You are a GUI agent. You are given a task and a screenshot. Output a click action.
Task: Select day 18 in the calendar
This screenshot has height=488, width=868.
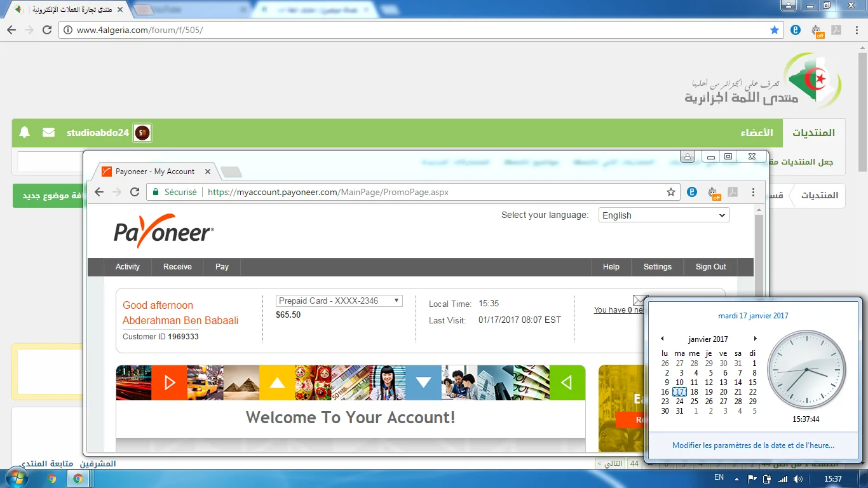point(694,392)
